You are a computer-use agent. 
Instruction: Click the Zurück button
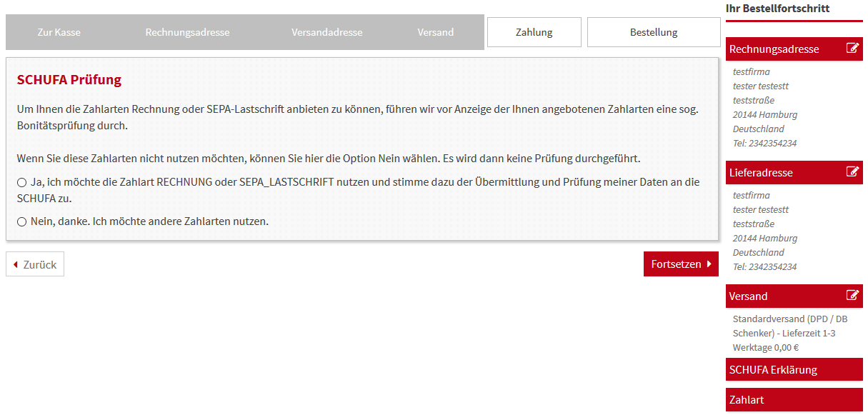tap(35, 264)
